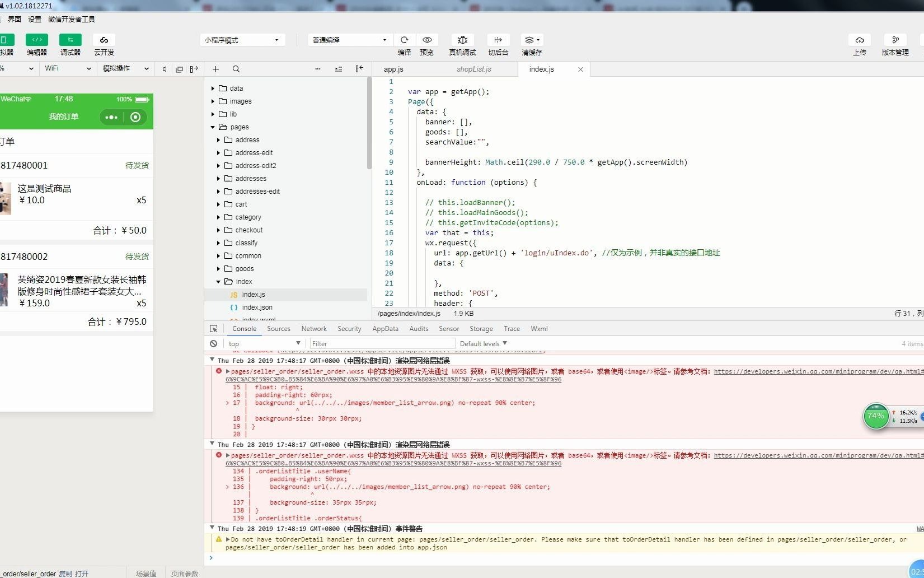Open Default levels dropdown
The image size is (924, 578).
483,343
